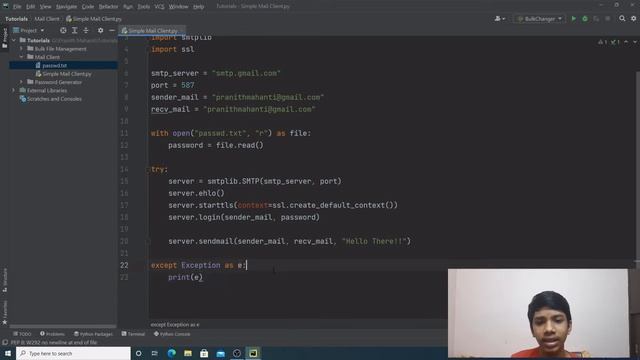Click PyCharm icon in taskbar
Screen dimensions: 640x360
[253, 353]
